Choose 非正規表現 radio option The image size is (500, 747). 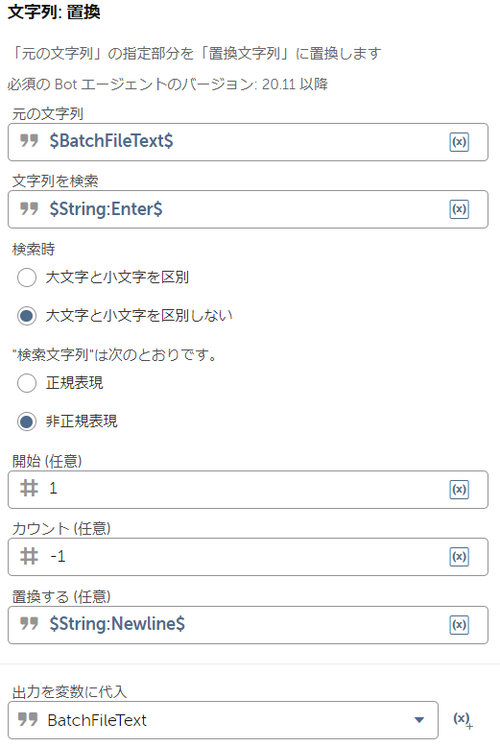(27, 421)
